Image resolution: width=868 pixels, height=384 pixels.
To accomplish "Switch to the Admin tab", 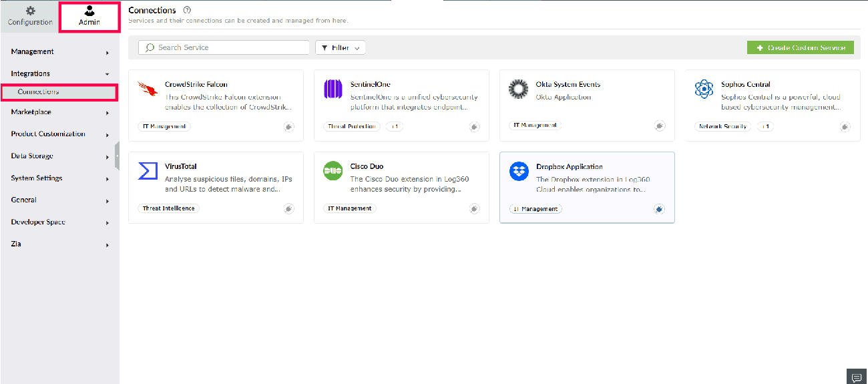I will pos(89,16).
